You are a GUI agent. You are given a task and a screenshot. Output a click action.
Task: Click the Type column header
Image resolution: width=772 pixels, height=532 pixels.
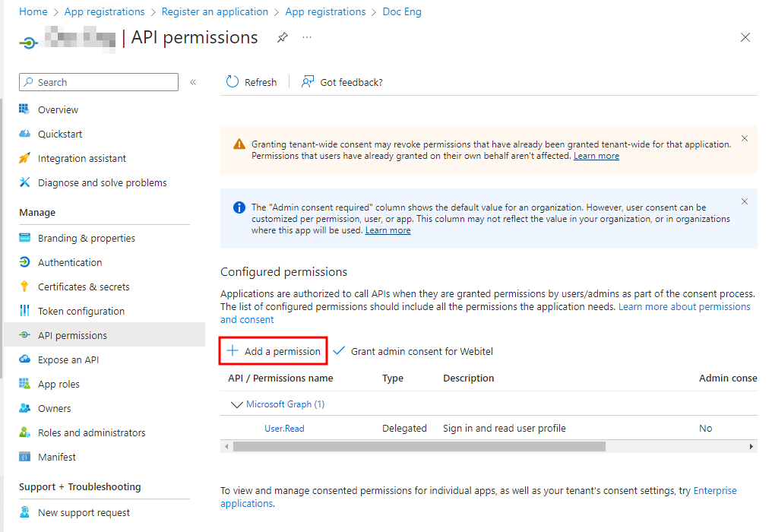pos(392,378)
